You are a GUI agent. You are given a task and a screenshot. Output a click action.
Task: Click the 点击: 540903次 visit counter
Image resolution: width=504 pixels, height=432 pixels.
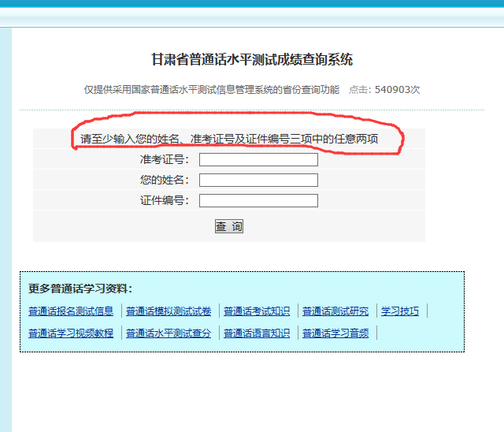385,90
